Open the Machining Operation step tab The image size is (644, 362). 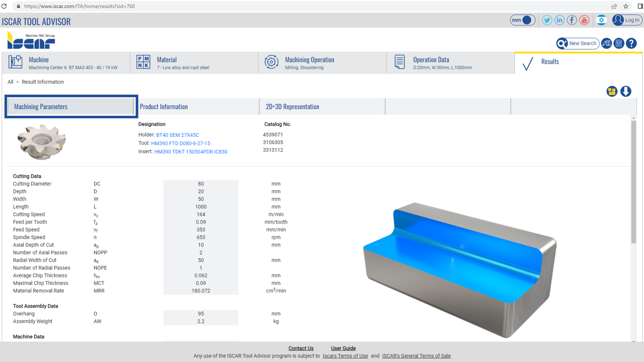tap(322, 63)
